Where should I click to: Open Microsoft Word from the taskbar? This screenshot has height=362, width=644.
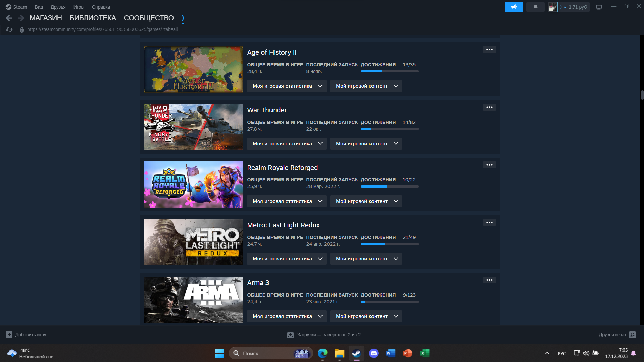click(x=391, y=353)
